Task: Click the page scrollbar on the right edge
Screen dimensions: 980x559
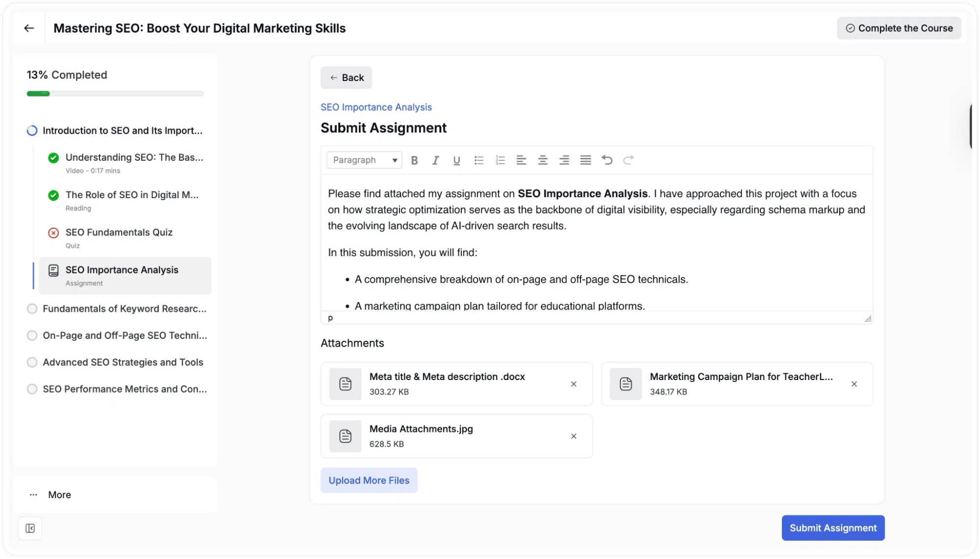Action: point(971,126)
